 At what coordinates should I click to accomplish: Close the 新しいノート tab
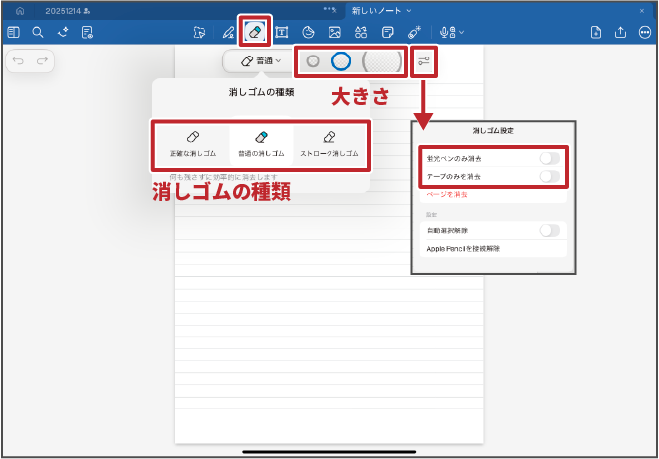(x=642, y=11)
